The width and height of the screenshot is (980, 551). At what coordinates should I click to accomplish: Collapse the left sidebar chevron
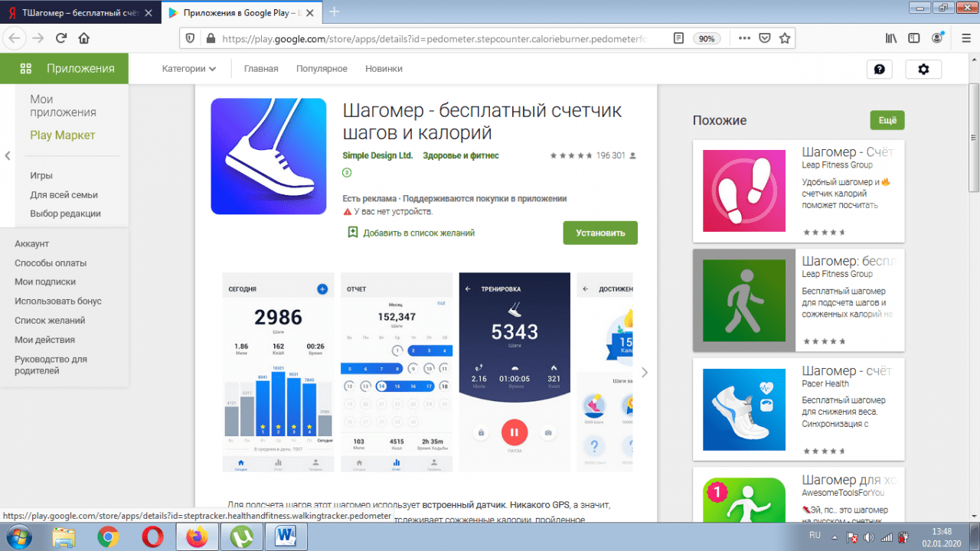click(8, 156)
